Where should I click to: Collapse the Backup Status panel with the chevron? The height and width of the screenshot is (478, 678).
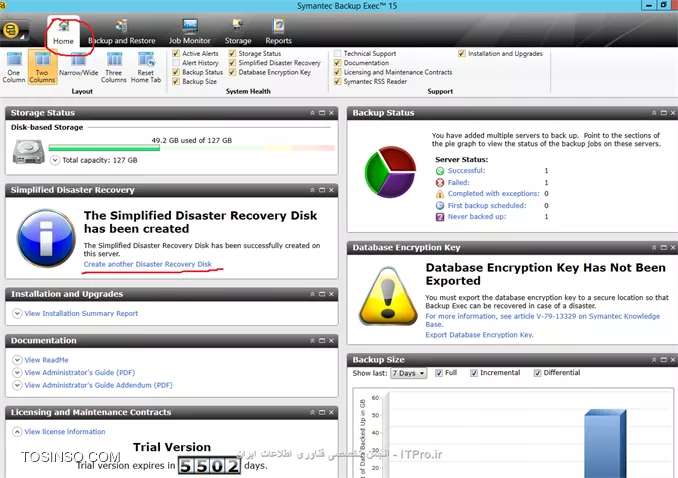pyautogui.click(x=654, y=113)
